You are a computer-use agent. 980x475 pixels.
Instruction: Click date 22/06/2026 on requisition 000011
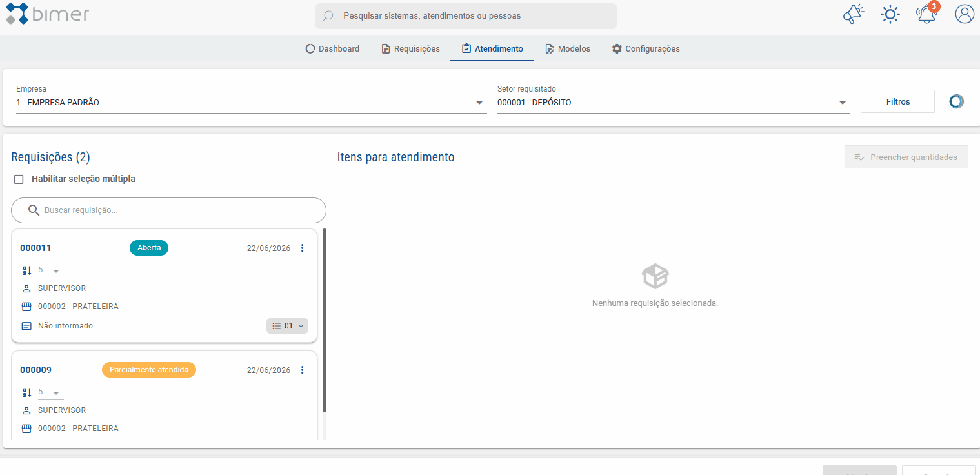tap(268, 248)
